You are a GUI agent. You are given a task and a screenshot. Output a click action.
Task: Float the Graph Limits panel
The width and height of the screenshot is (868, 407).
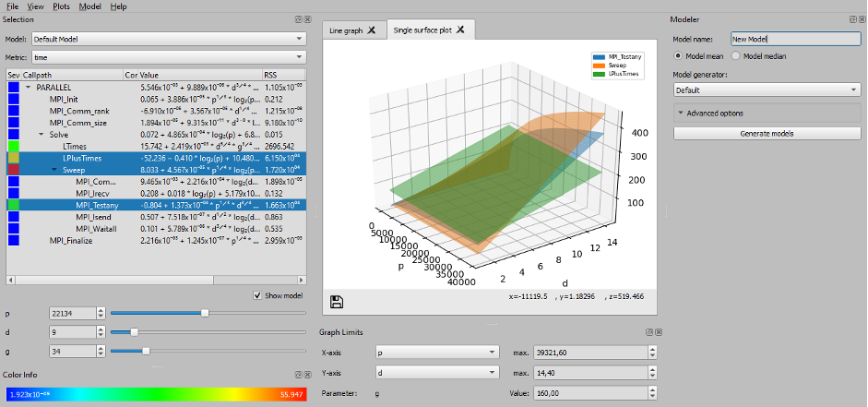click(650, 332)
